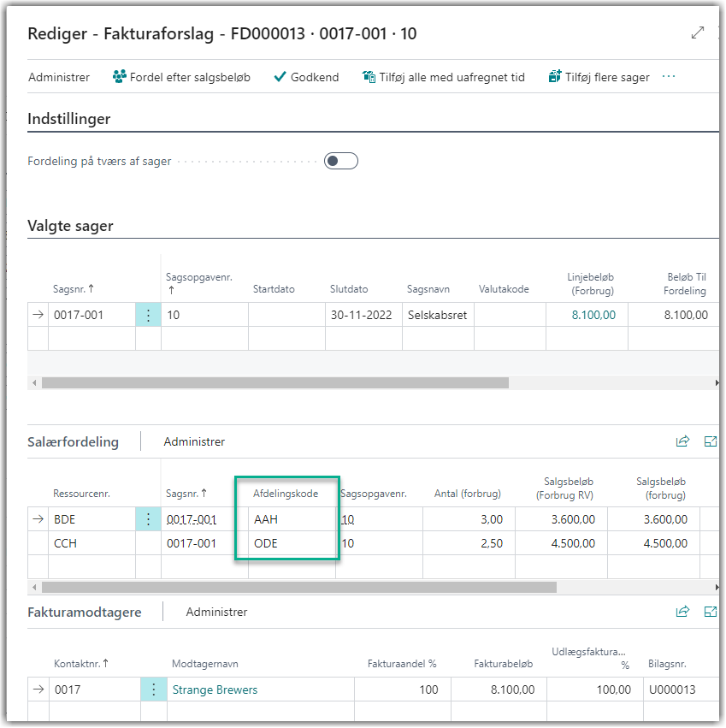Collapse the Salærfordeling section header

[74, 441]
